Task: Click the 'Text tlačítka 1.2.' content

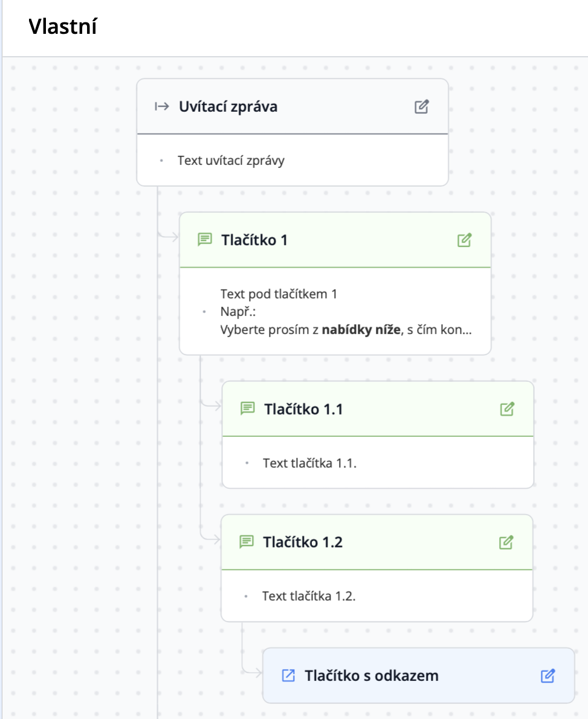Action: click(309, 596)
